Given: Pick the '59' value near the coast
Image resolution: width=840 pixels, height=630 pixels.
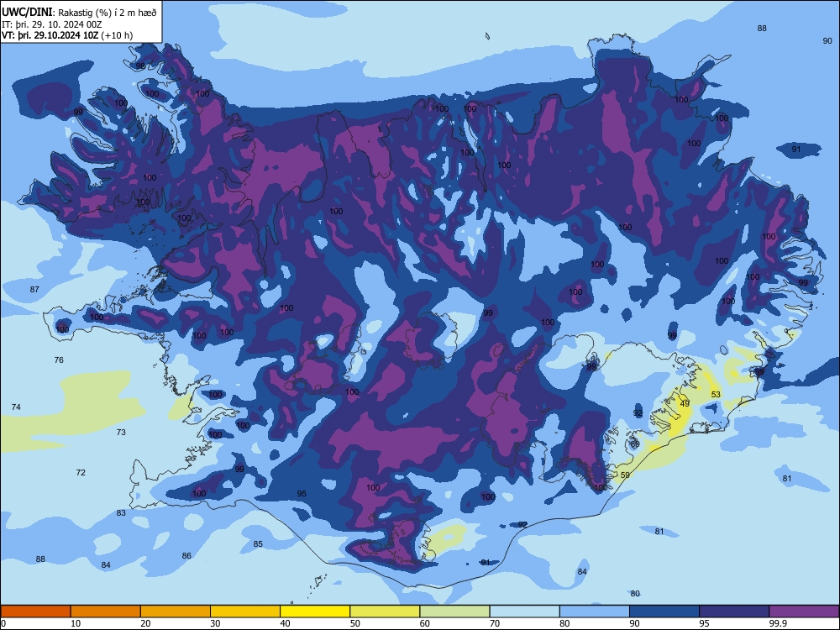Looking at the screenshot, I should click(x=625, y=475).
